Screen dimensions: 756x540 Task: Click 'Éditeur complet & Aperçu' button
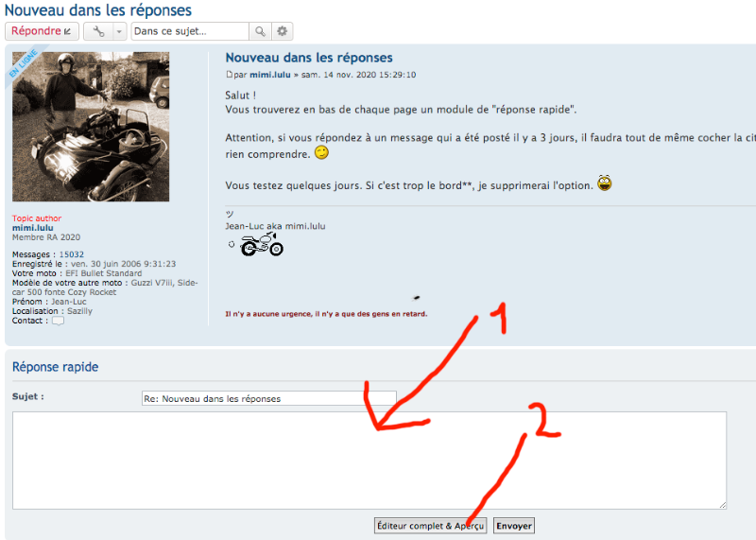coord(430,526)
